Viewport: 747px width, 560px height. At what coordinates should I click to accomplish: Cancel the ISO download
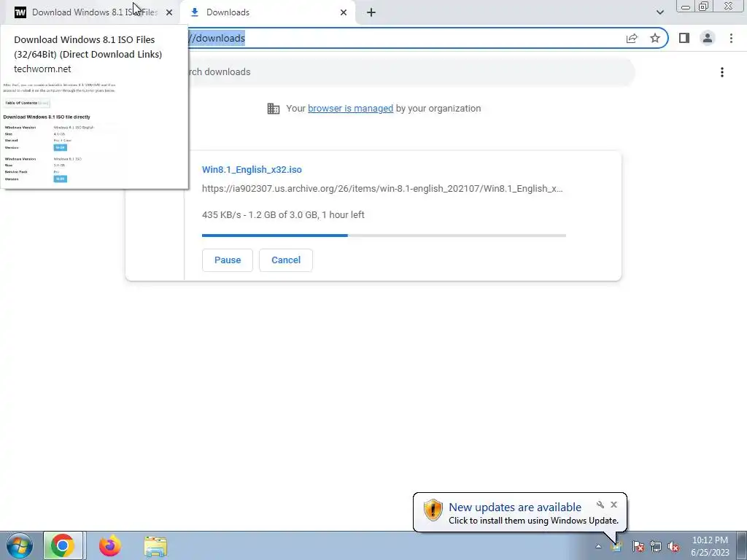click(x=286, y=260)
